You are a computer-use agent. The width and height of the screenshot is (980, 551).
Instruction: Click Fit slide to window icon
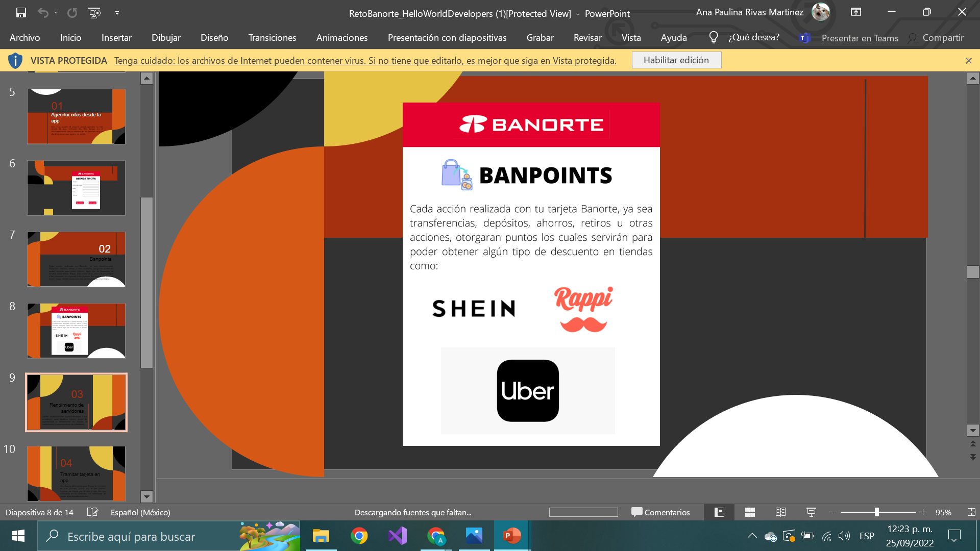point(971,512)
